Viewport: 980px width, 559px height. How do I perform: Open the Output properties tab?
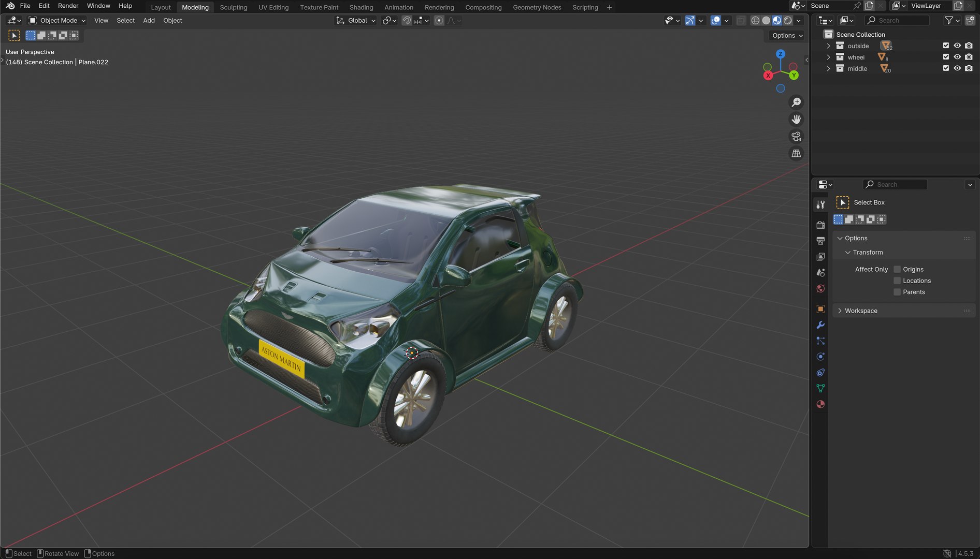coord(820,241)
